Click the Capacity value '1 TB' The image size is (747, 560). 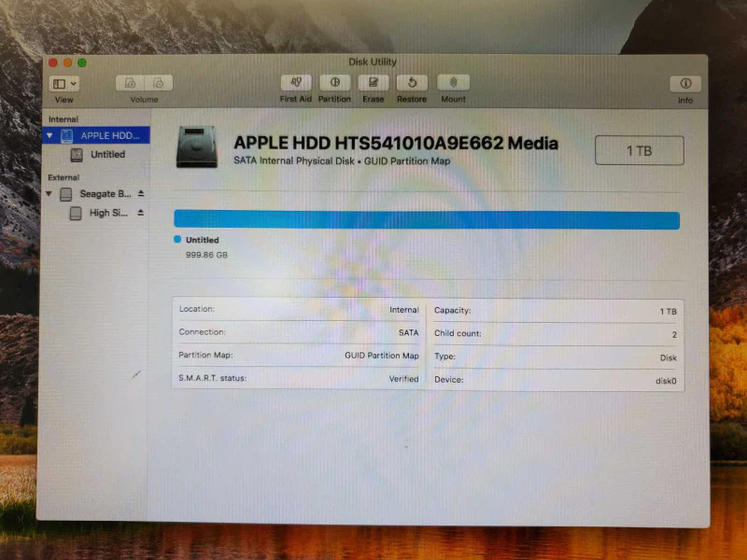click(668, 312)
